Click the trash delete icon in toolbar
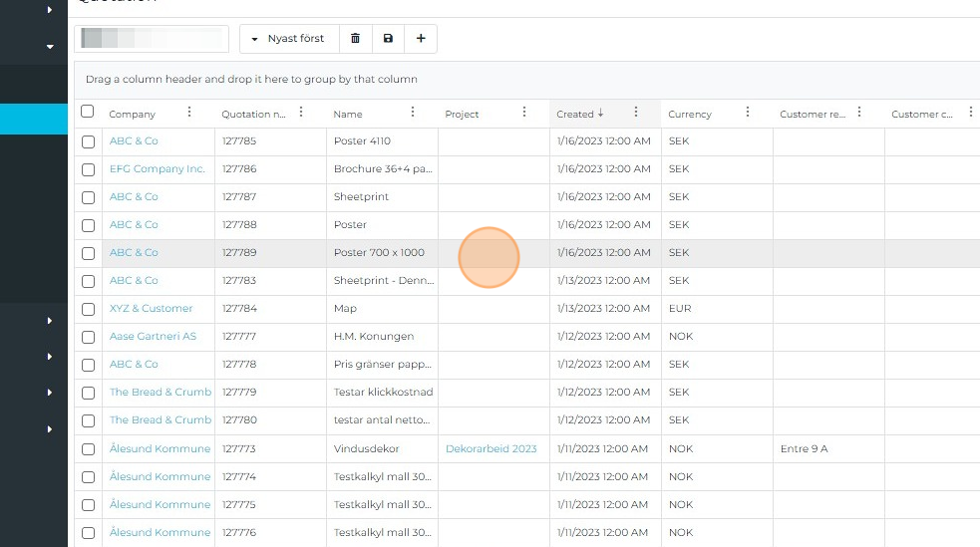Screen dimensions: 980x547 pyautogui.click(x=355, y=39)
